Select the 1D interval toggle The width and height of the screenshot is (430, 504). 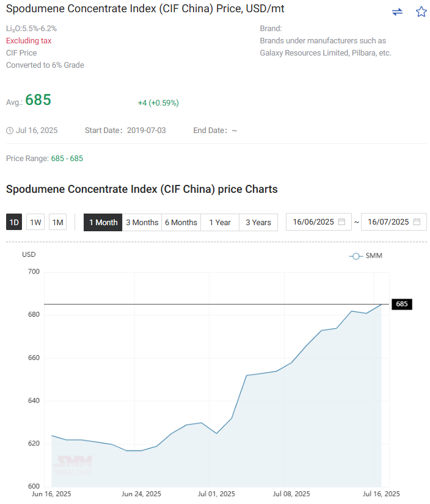click(x=14, y=222)
